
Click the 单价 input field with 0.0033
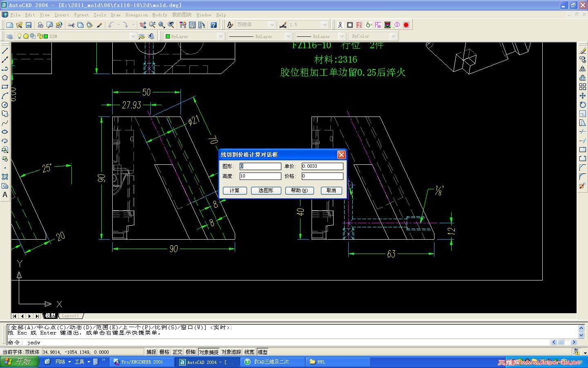(x=323, y=166)
